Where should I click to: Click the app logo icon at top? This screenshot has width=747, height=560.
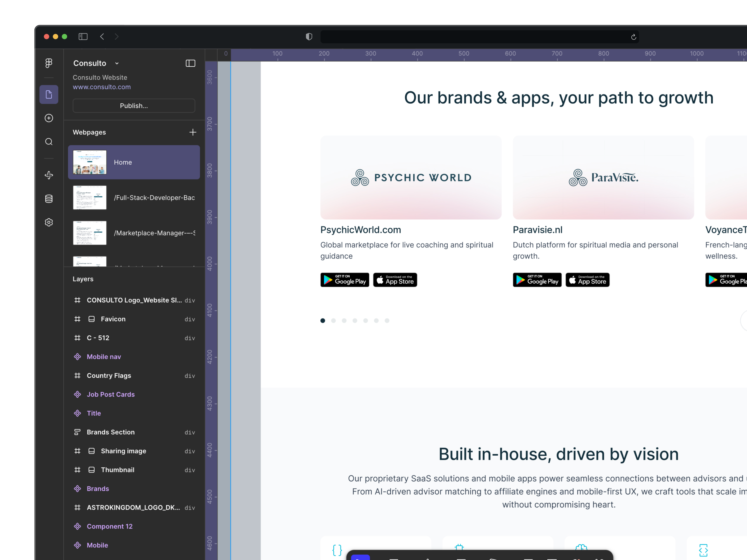coord(49,63)
